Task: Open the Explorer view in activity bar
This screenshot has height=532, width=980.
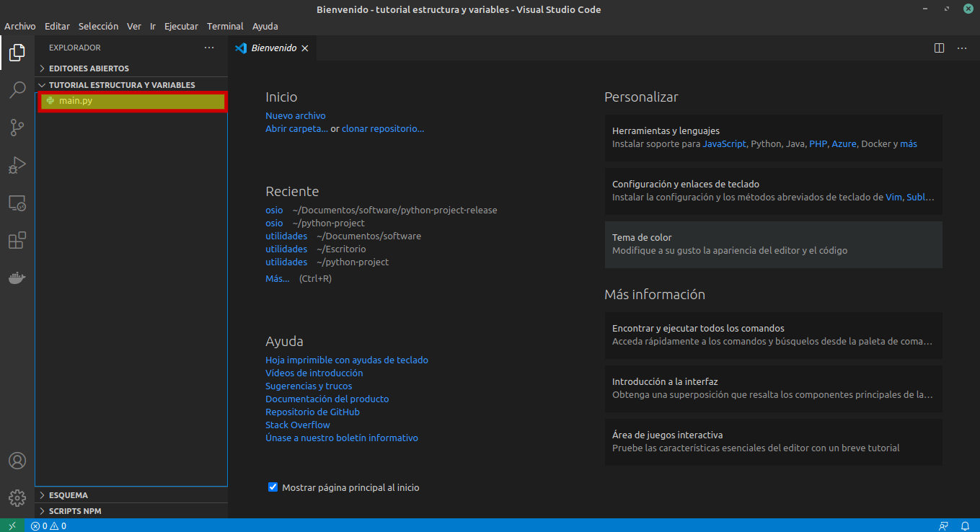Action: tap(17, 53)
